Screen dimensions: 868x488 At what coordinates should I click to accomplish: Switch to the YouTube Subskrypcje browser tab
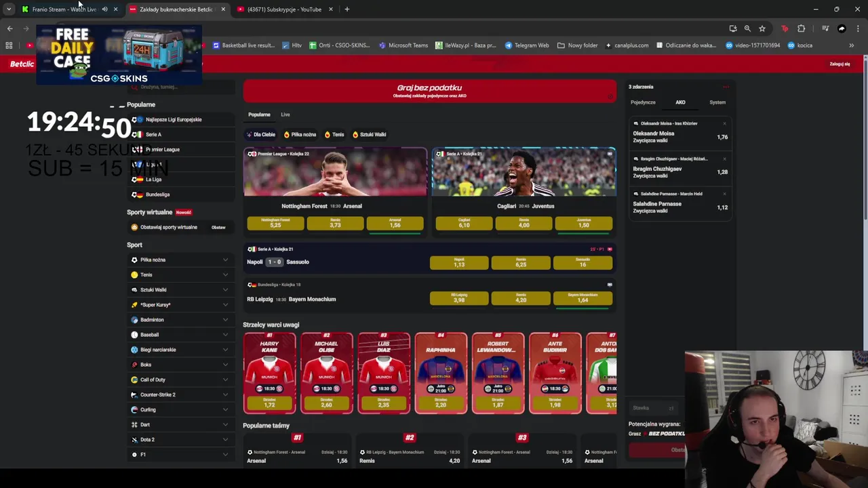(284, 9)
